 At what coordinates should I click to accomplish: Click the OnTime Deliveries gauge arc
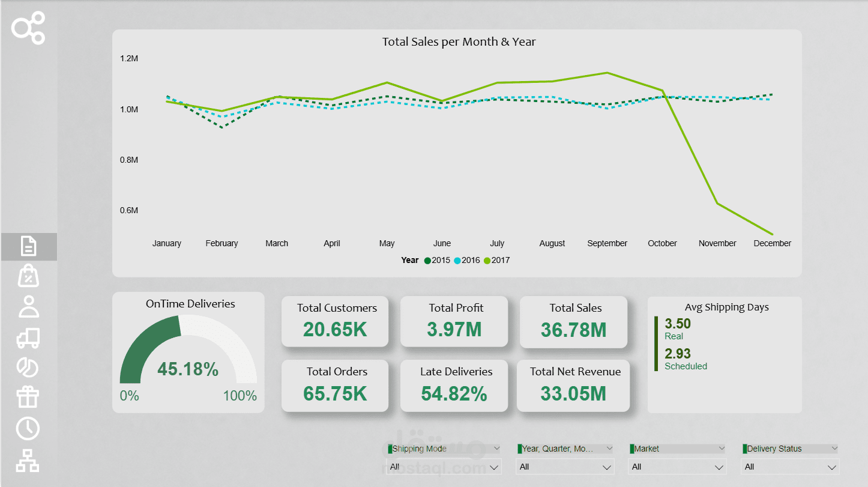[188, 349]
